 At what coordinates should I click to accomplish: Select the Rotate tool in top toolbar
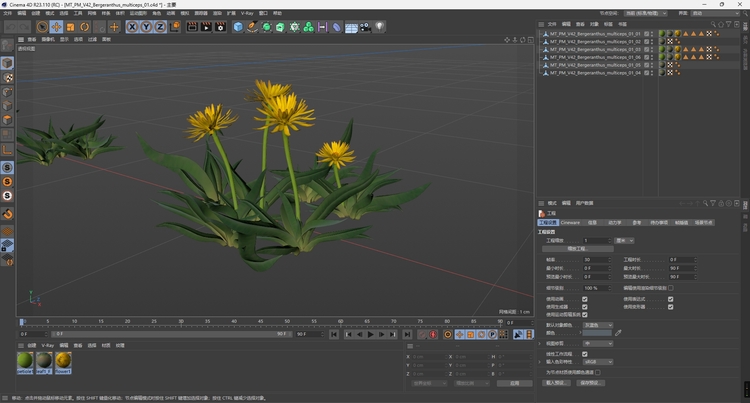coord(84,27)
